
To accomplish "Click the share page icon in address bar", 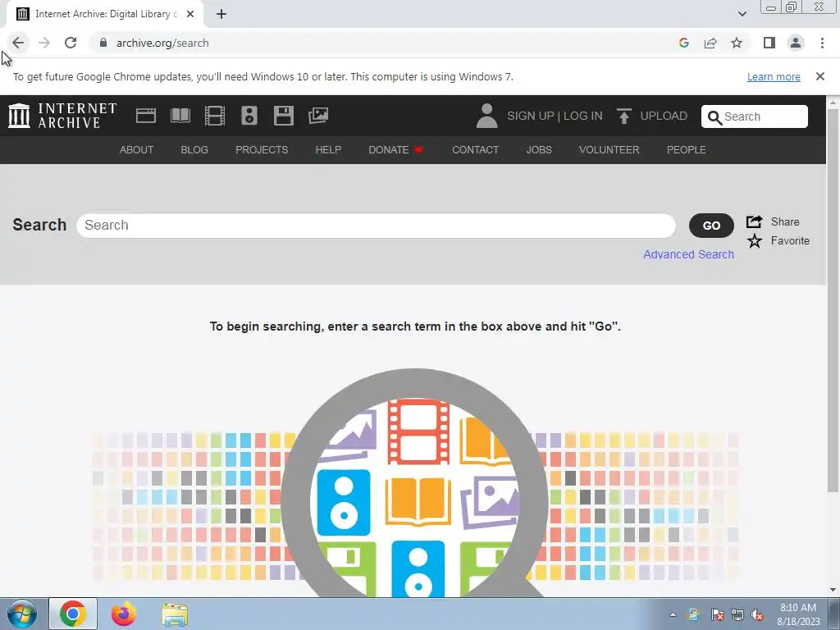I will point(710,43).
